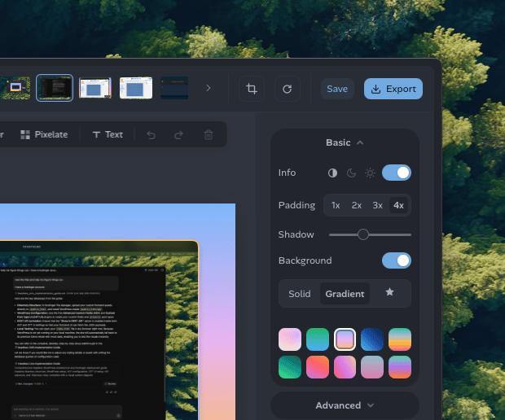Expand the Advanced section
Viewport: 505px width, 420px height.
[x=345, y=405]
